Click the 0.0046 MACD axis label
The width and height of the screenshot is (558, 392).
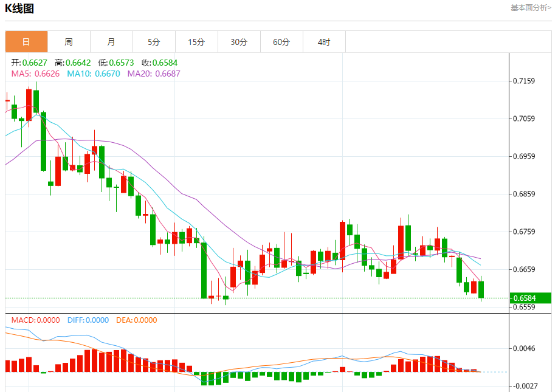[524, 349]
